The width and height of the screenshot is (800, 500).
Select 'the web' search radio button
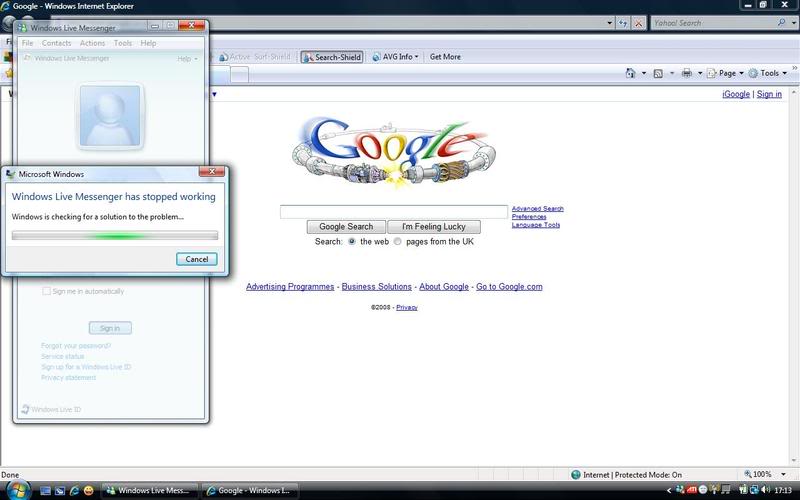[x=352, y=241]
